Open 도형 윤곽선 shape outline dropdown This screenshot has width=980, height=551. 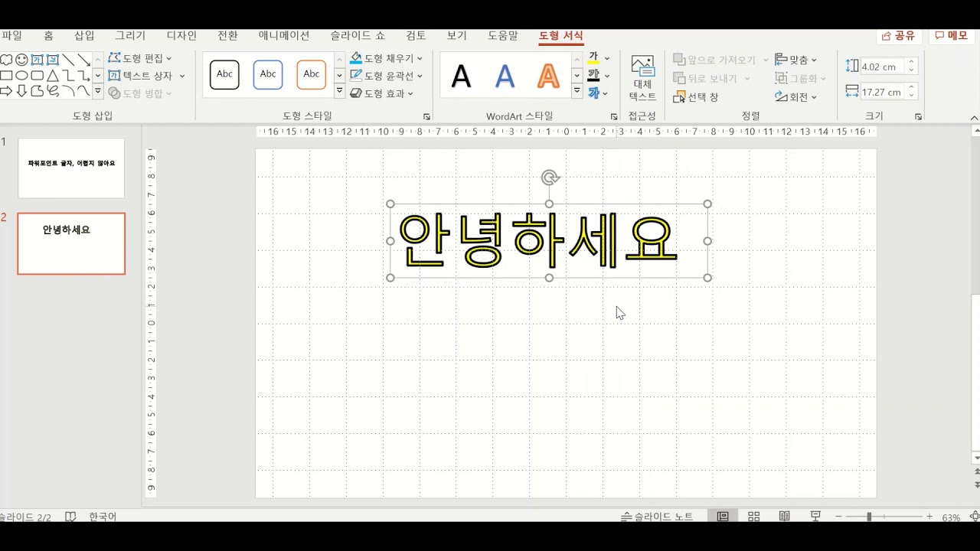tap(387, 76)
